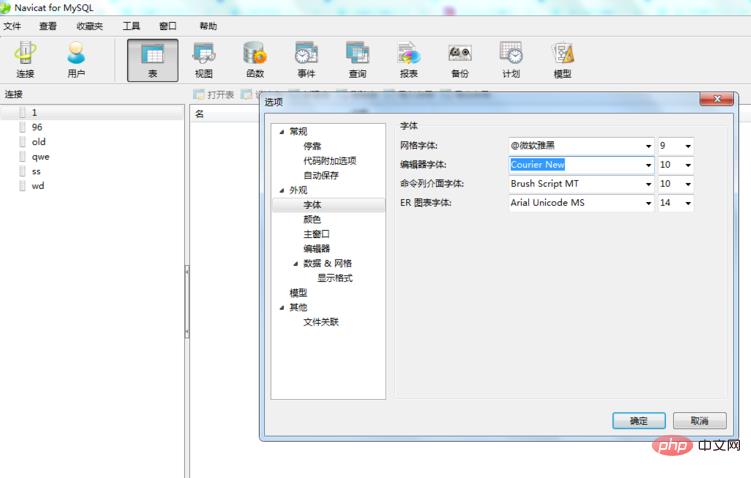Select the 报表 (Report) toolbar icon

pyautogui.click(x=409, y=60)
